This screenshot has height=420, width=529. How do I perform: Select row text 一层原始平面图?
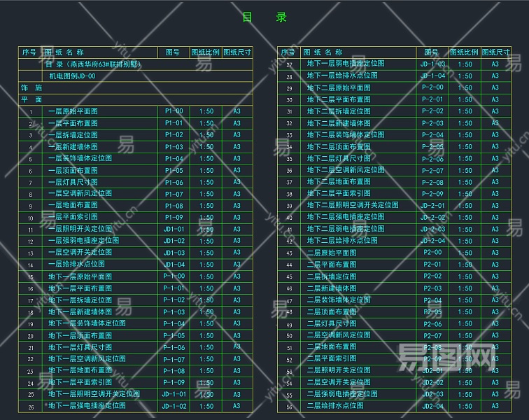[x=73, y=111]
